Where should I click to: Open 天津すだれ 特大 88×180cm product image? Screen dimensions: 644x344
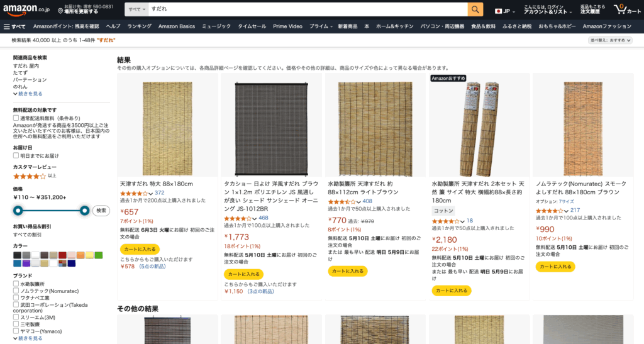[167, 128]
